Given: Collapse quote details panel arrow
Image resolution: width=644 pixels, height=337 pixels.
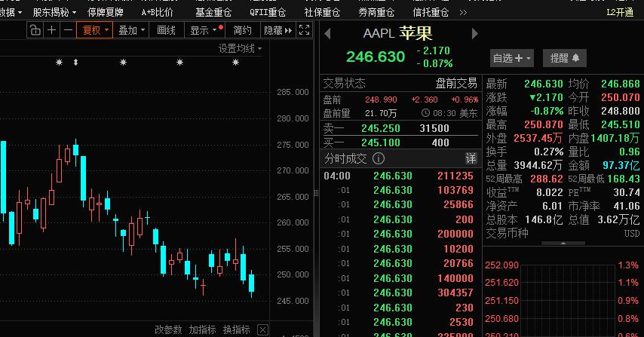Looking at the screenshot, I should (563, 244).
